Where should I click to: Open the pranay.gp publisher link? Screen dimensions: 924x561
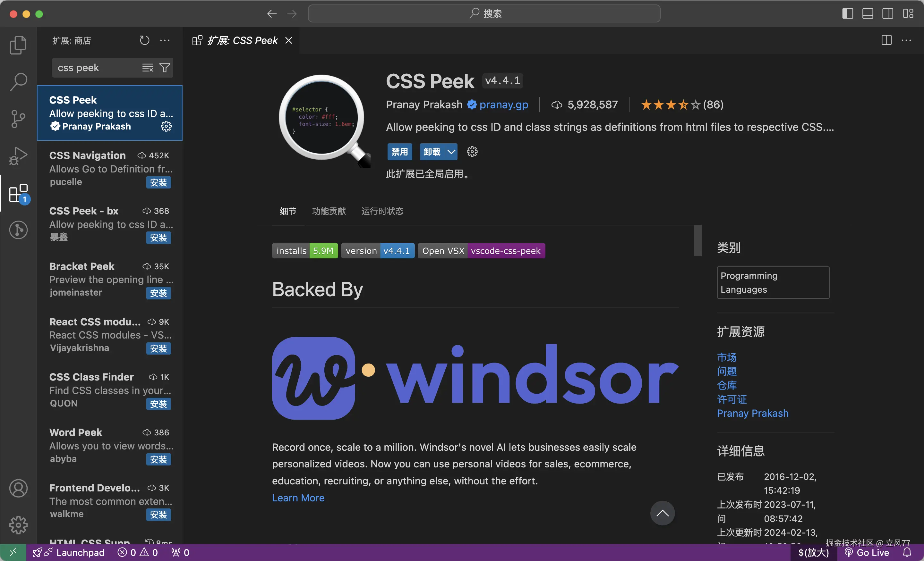504,105
